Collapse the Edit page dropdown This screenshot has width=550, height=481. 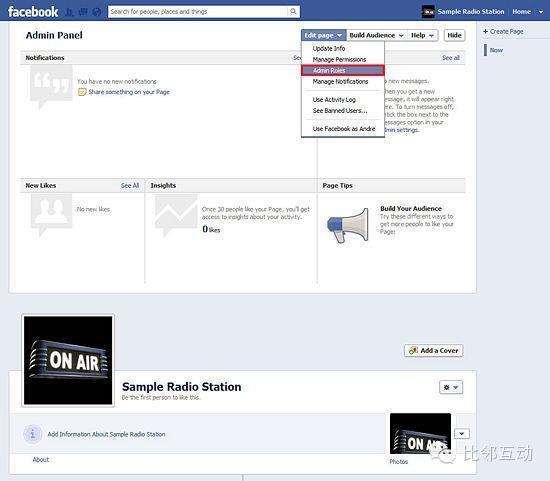pyautogui.click(x=323, y=35)
